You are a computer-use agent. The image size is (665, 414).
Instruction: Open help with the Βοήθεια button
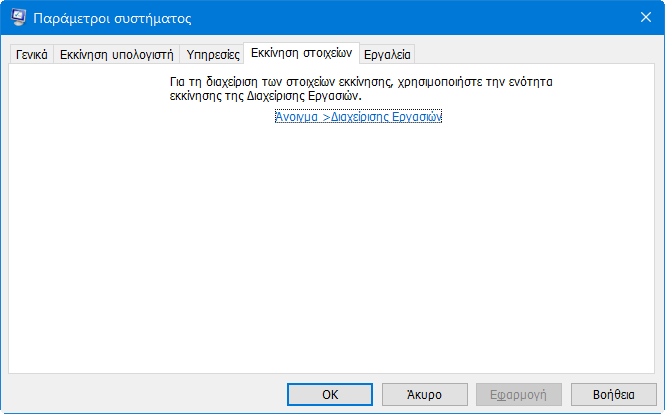[614, 394]
